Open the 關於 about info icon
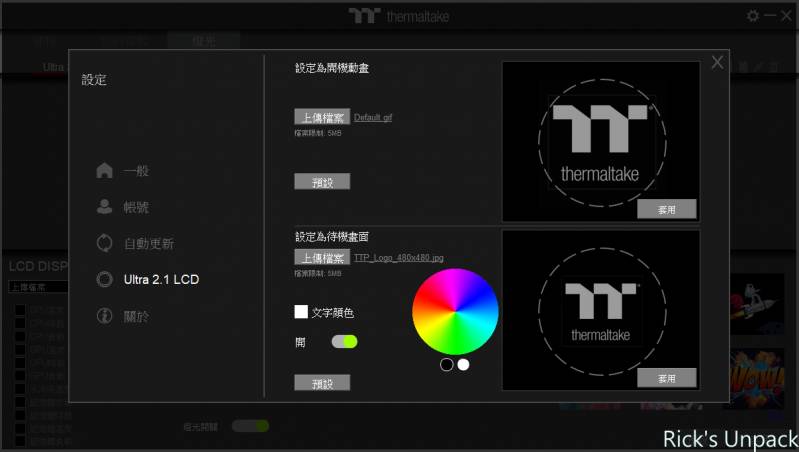Screen dimensions: 799x452 (x=104, y=316)
